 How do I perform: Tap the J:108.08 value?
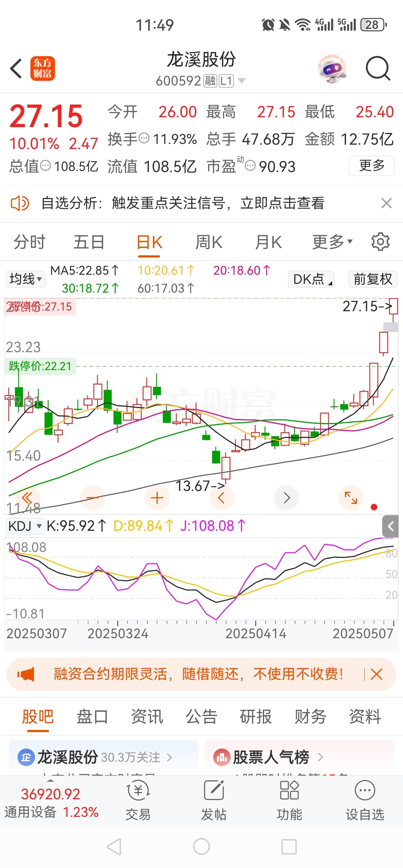coord(213,526)
